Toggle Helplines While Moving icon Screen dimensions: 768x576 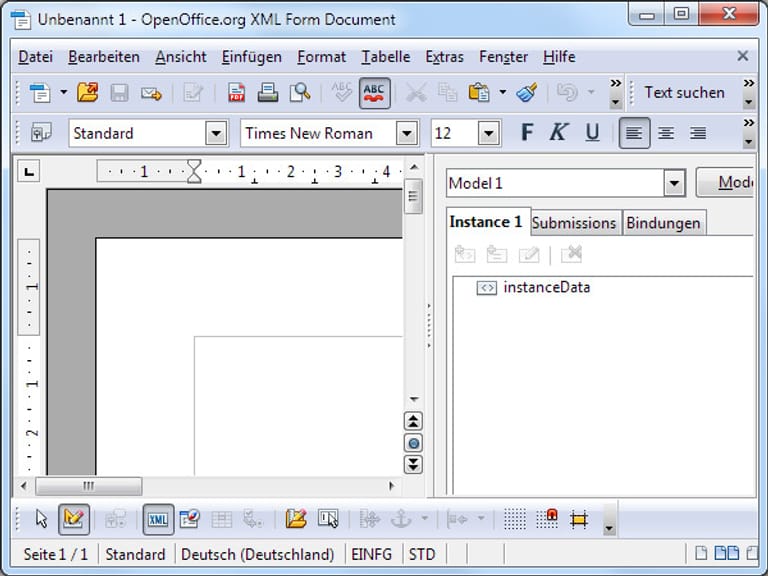click(578, 519)
